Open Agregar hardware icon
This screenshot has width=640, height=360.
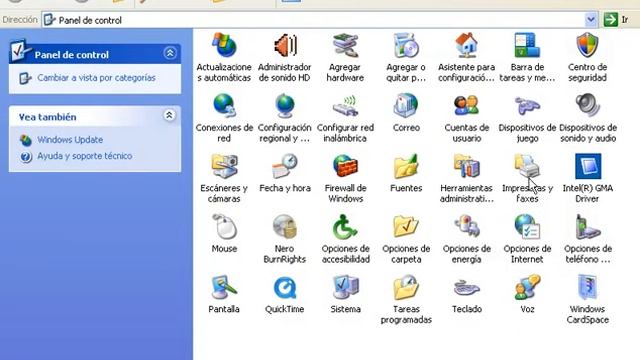coord(345,46)
